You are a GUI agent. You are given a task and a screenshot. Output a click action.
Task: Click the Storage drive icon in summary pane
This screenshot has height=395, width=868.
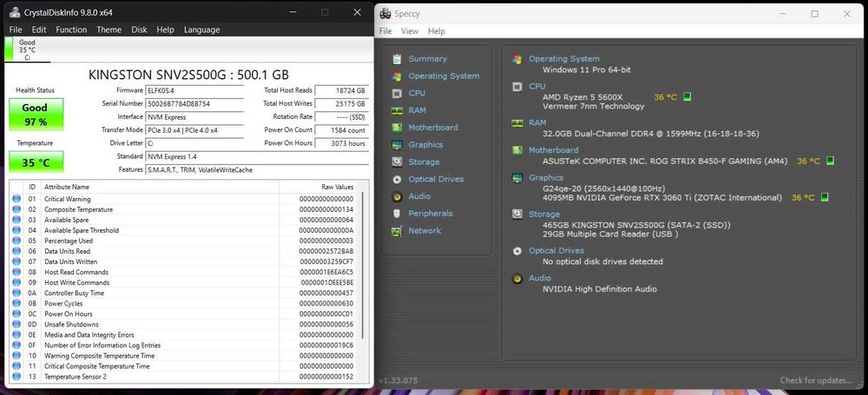point(517,214)
